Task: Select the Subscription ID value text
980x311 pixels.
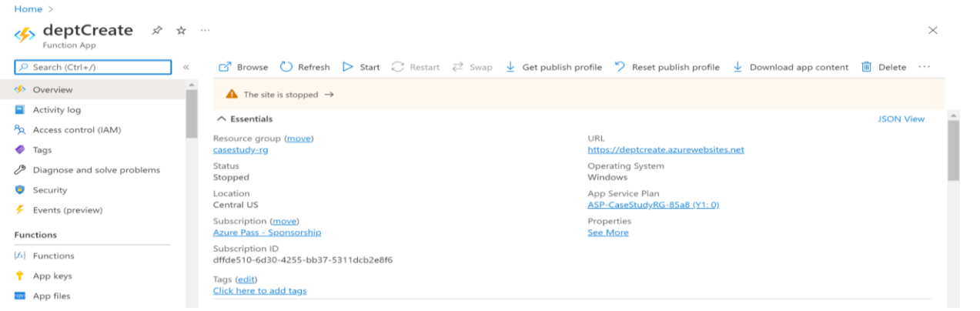Action: [303, 260]
